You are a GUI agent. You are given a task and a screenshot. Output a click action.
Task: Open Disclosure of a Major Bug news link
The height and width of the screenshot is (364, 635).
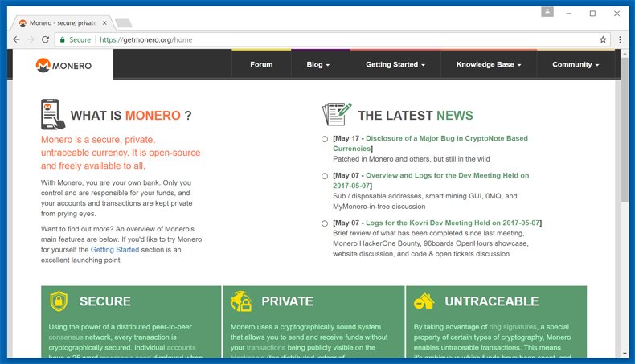[430, 143]
